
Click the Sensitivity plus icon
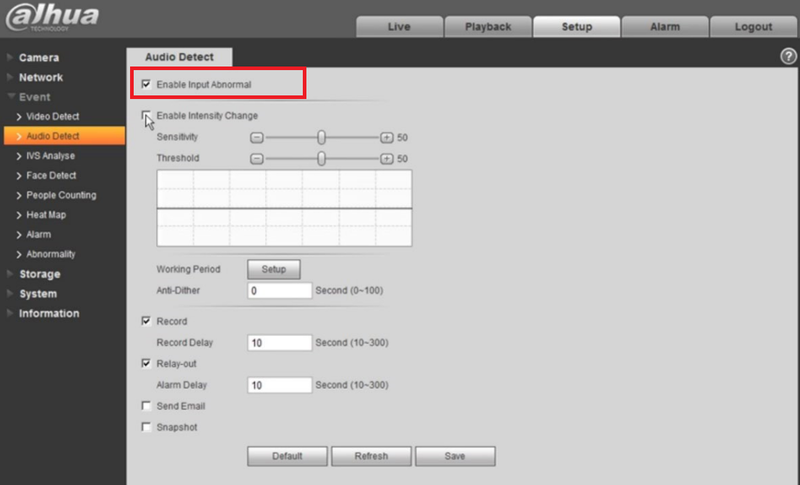[x=387, y=138]
